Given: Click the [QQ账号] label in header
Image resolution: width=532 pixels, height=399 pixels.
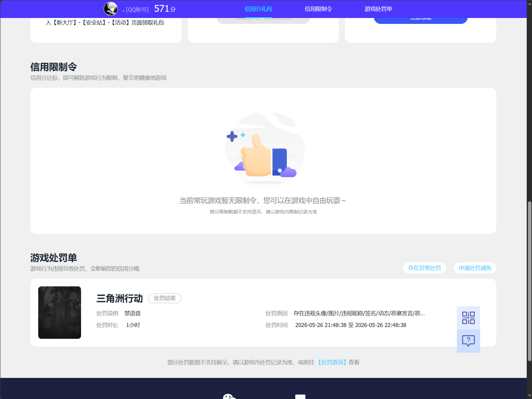Looking at the screenshot, I should coord(137,10).
